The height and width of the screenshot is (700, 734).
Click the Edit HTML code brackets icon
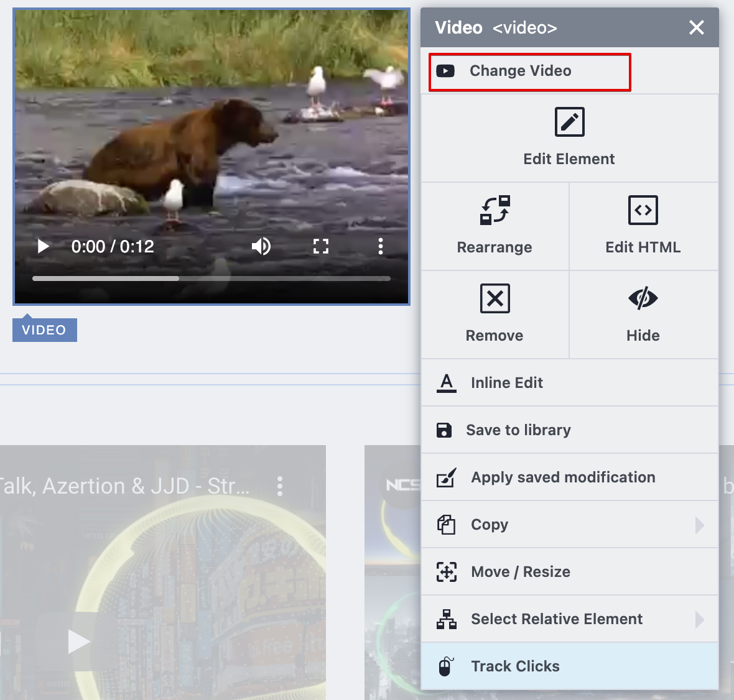643,210
